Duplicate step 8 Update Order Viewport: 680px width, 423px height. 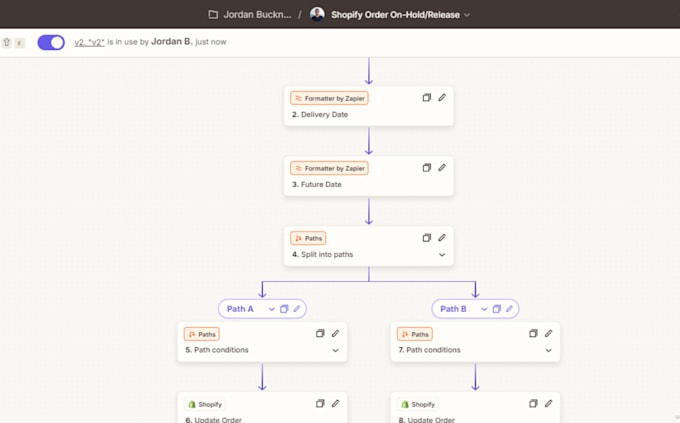click(x=533, y=403)
